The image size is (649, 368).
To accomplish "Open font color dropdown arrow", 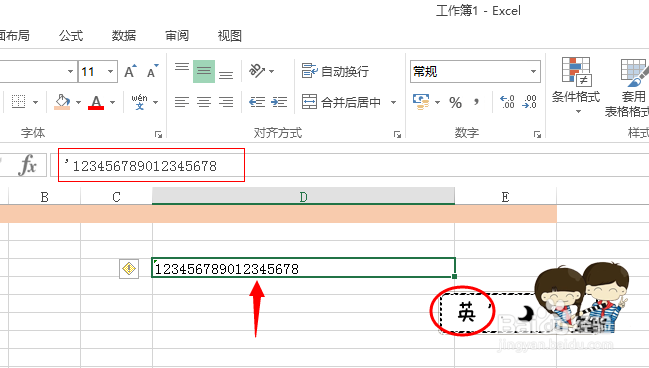I will click(x=112, y=102).
